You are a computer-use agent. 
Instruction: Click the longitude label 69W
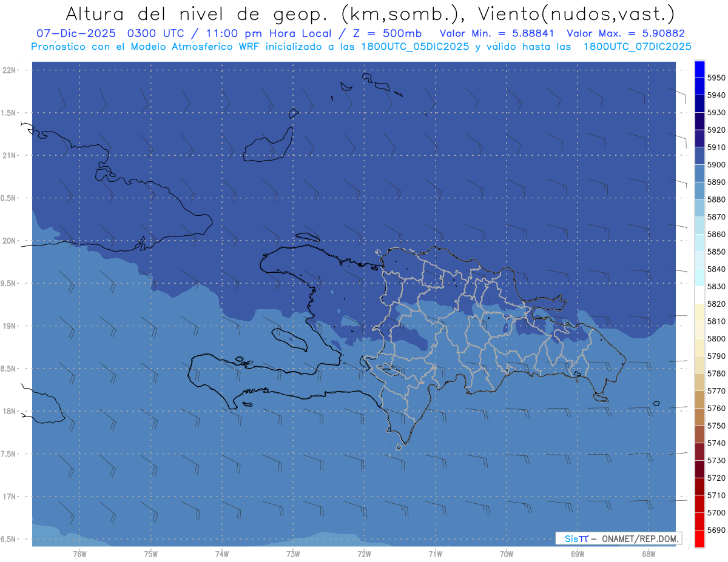tap(578, 554)
